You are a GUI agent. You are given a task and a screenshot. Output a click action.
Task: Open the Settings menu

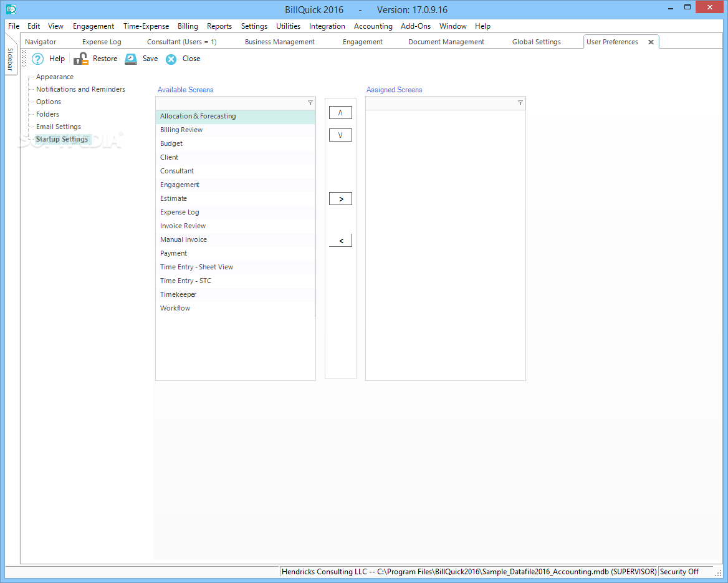click(x=254, y=26)
